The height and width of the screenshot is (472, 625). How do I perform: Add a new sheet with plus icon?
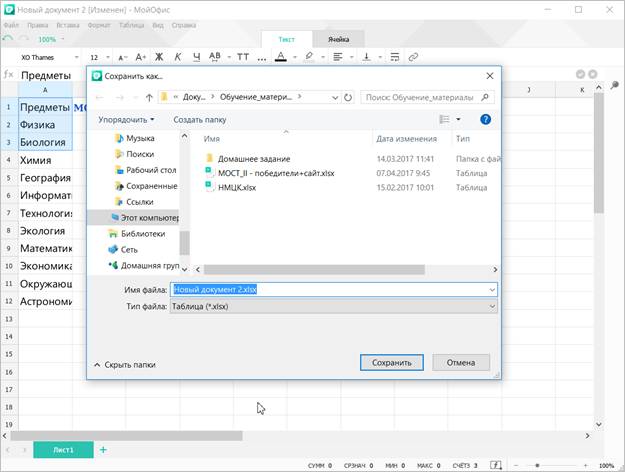point(102,450)
